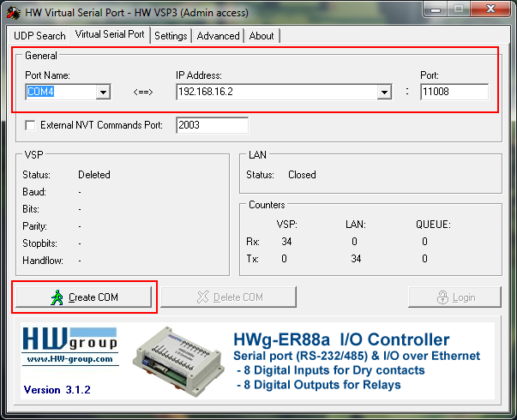This screenshot has width=517, height=420.
Task: Switch to the UDP Search tab
Action: [x=39, y=36]
